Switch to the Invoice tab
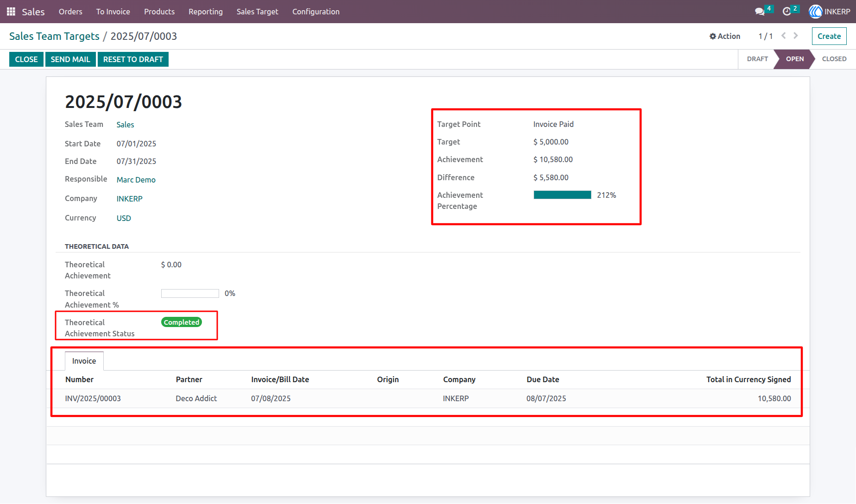The width and height of the screenshot is (856, 504). (x=84, y=361)
